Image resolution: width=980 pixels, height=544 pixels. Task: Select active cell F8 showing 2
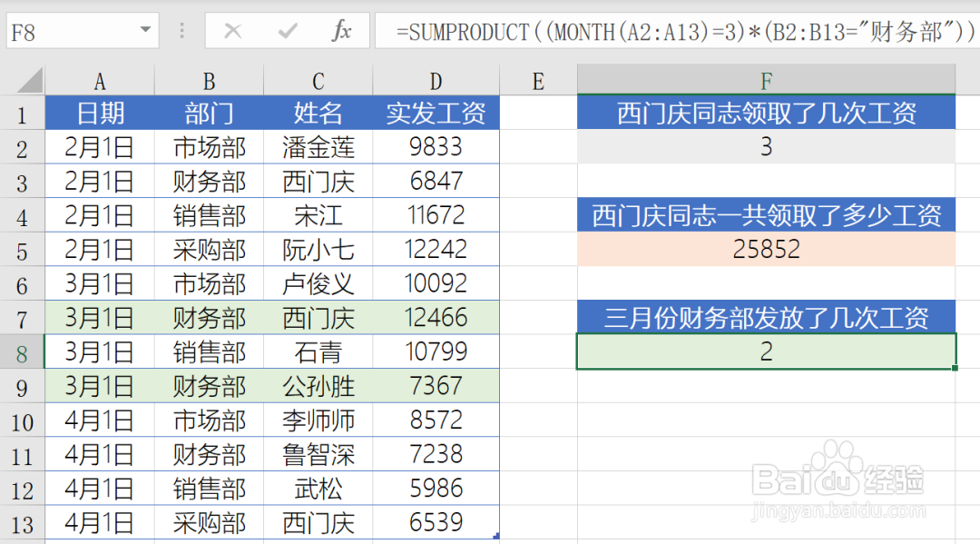pos(766,352)
